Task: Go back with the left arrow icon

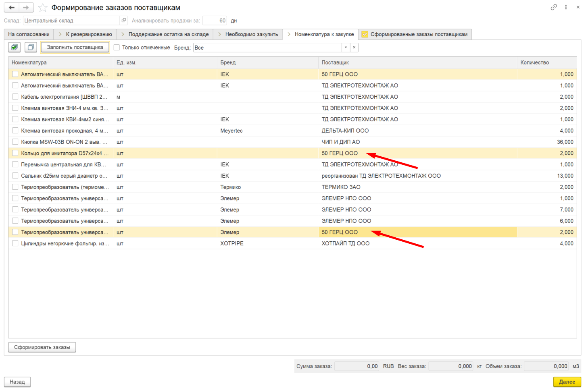Action: point(12,8)
